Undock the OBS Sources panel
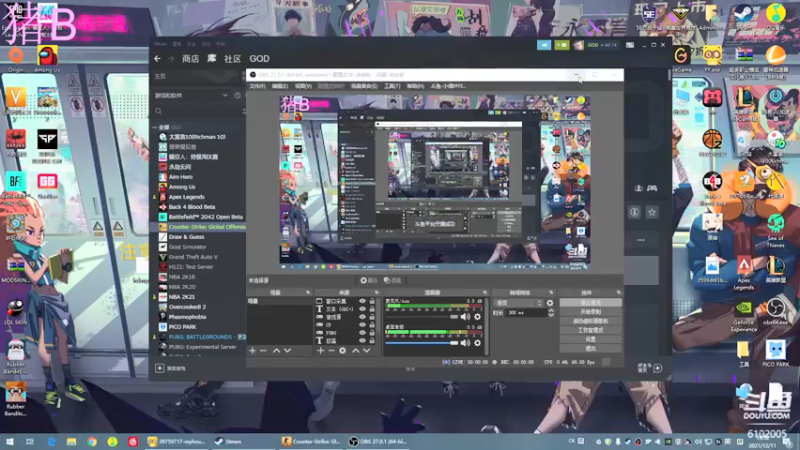 tap(377, 292)
